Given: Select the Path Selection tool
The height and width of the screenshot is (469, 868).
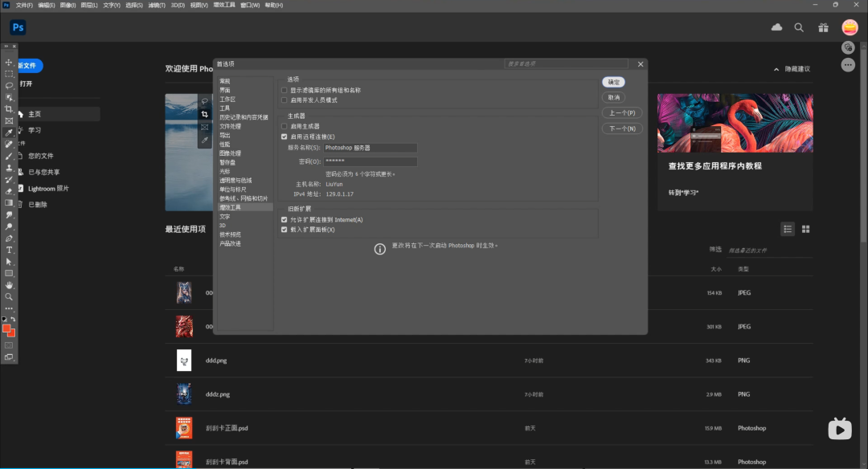Looking at the screenshot, I should click(x=9, y=262).
